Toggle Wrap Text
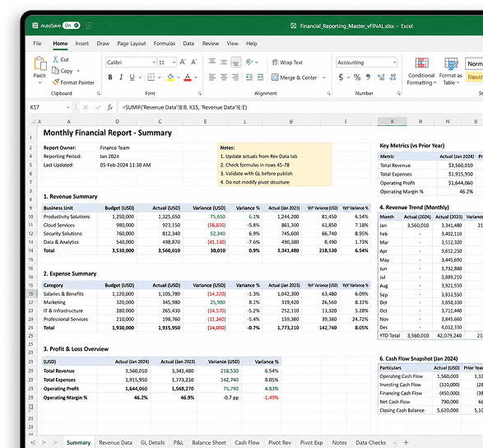Viewport: 483px width, 448px height. click(287, 63)
